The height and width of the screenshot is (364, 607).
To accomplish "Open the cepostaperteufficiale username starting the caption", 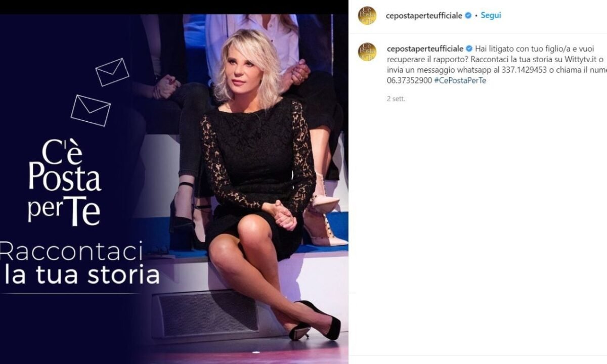I will (x=424, y=49).
